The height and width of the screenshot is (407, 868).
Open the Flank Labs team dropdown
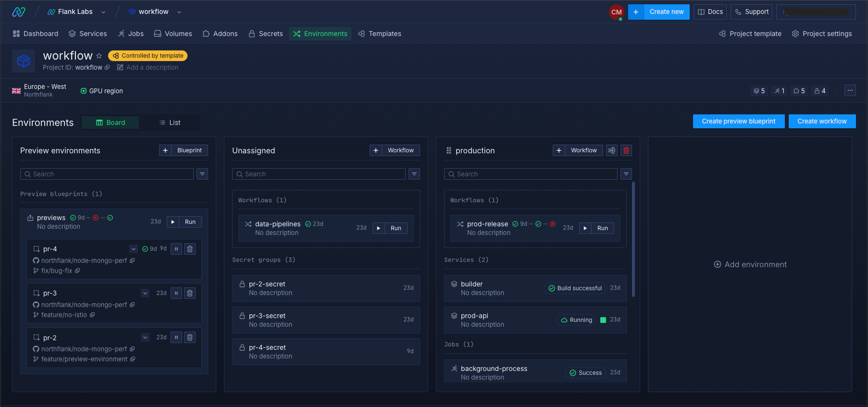tap(103, 12)
